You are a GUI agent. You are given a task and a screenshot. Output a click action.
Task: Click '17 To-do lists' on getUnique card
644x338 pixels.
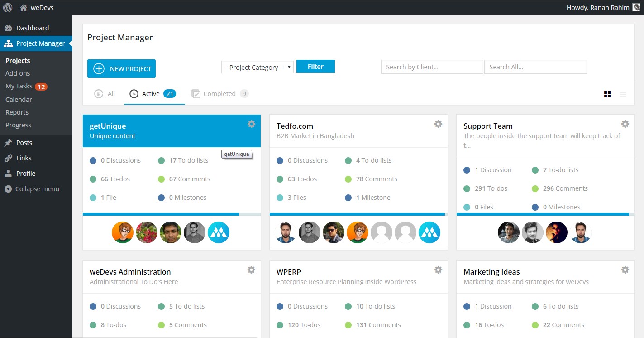click(x=183, y=160)
